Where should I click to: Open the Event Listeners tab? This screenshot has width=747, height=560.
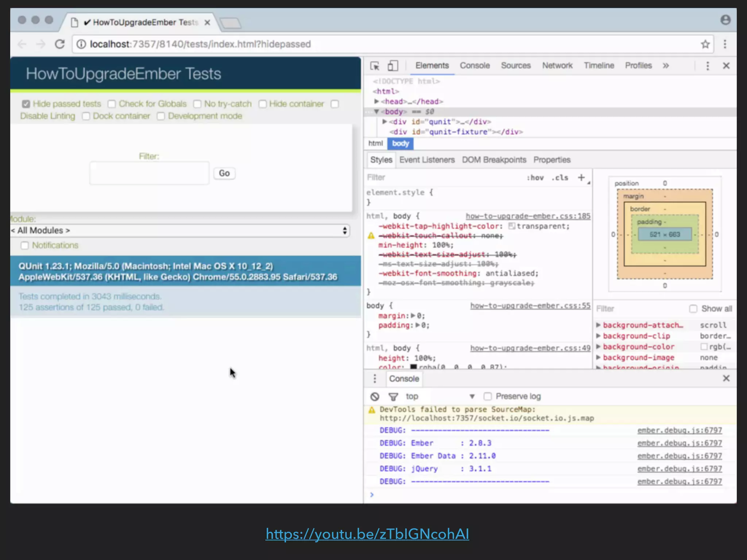click(427, 160)
